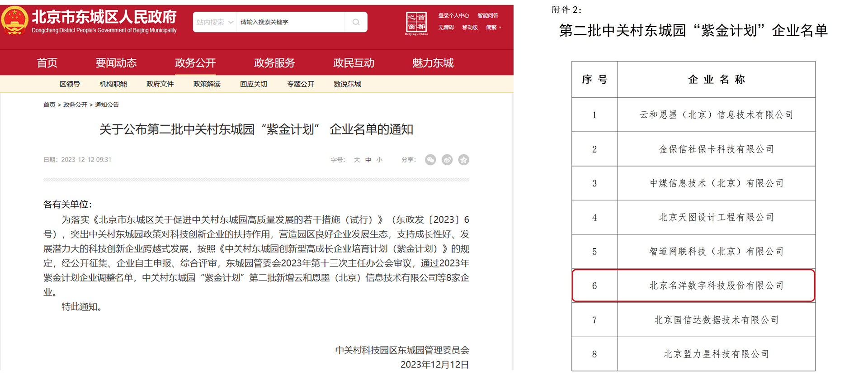
Task: Open the 魅力东城 navigation tab
Action: (x=433, y=63)
